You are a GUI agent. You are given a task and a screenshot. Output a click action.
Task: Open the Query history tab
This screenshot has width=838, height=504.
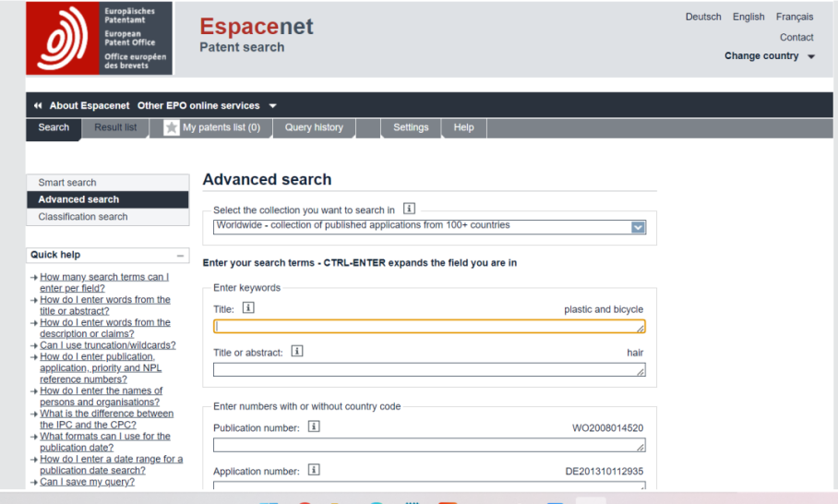coord(314,127)
